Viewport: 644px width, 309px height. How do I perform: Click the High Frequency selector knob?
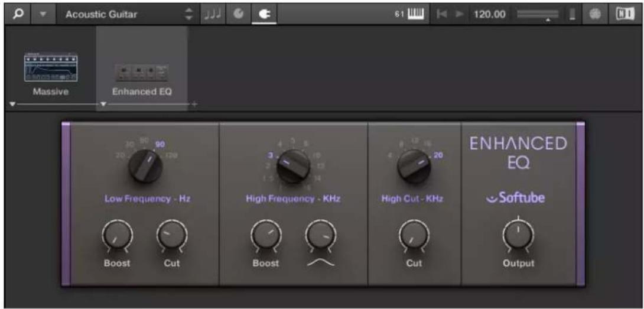pyautogui.click(x=293, y=166)
